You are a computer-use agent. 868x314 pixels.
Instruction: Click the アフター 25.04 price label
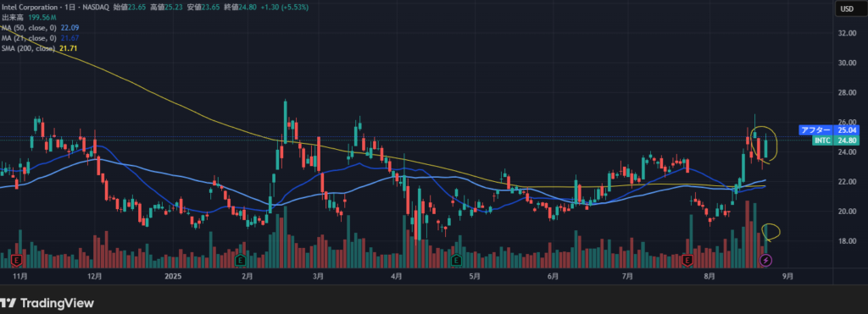coord(829,129)
